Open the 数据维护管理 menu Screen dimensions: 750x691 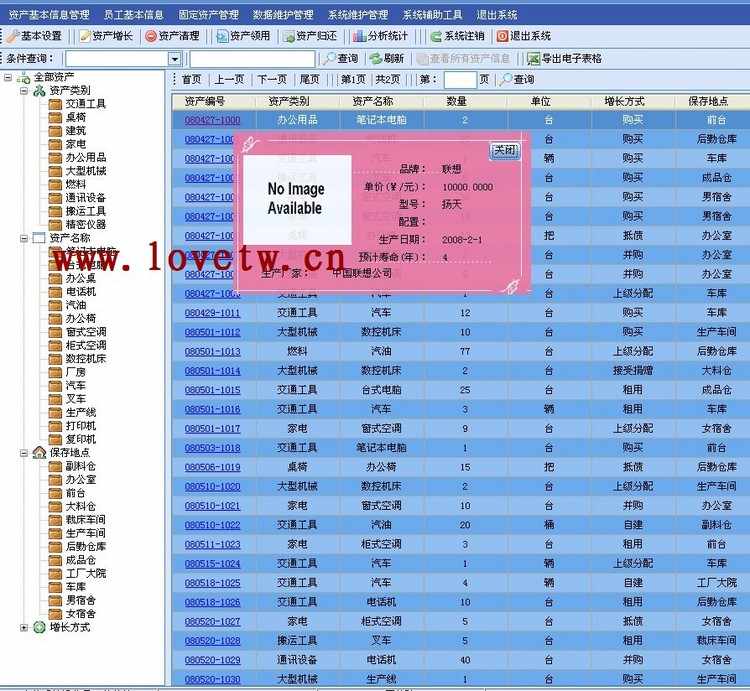pyautogui.click(x=283, y=15)
